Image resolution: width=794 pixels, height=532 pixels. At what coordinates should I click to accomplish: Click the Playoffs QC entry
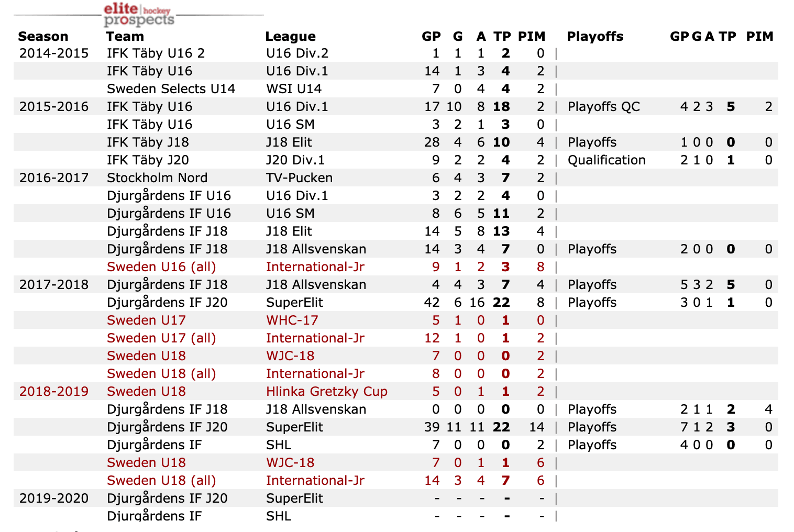pyautogui.click(x=603, y=107)
